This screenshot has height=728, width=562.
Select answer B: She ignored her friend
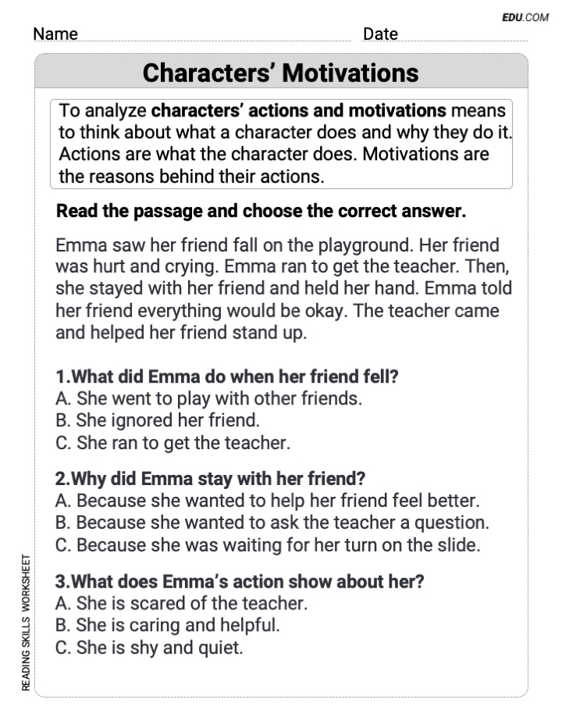[158, 420]
